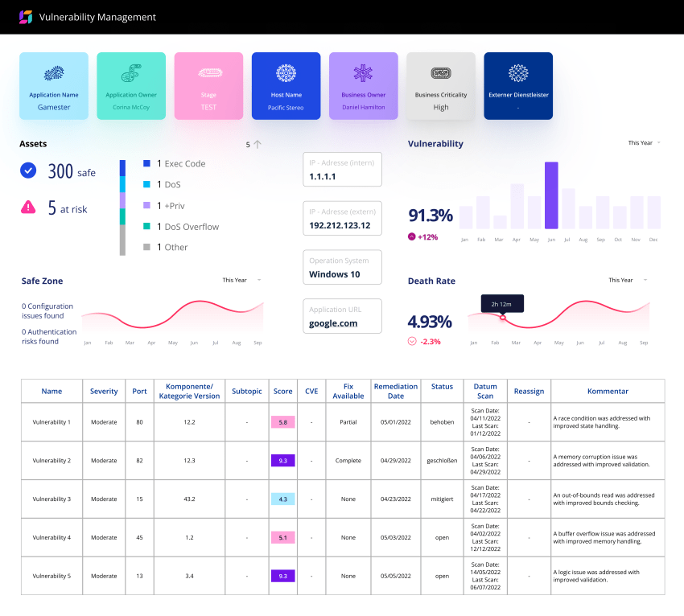Expand the Death Rate period dropdown
This screenshot has height=616, width=684.
pos(620,280)
